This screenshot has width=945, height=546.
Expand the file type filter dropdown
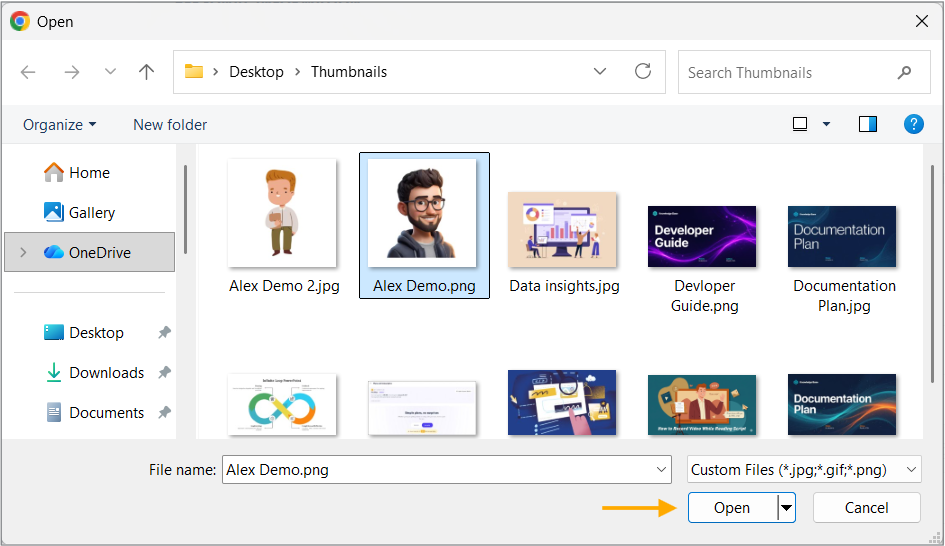click(911, 469)
